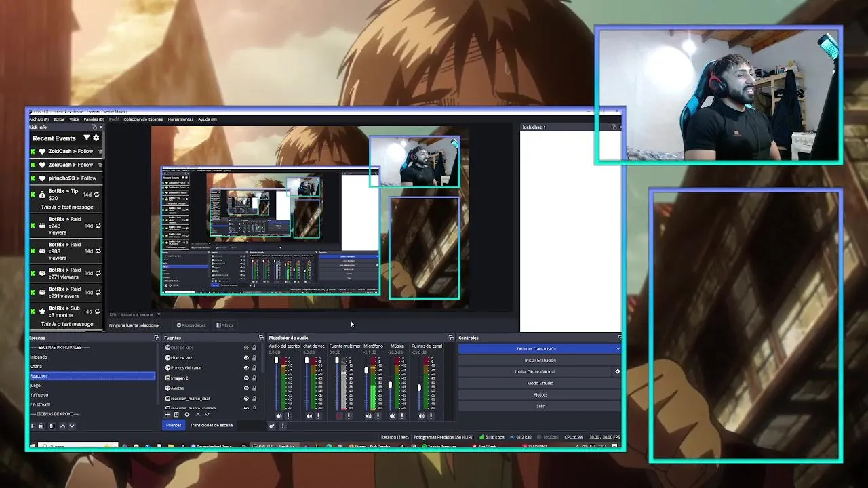Open virtual camera settings gear
This screenshot has height=488, width=868.
click(617, 371)
